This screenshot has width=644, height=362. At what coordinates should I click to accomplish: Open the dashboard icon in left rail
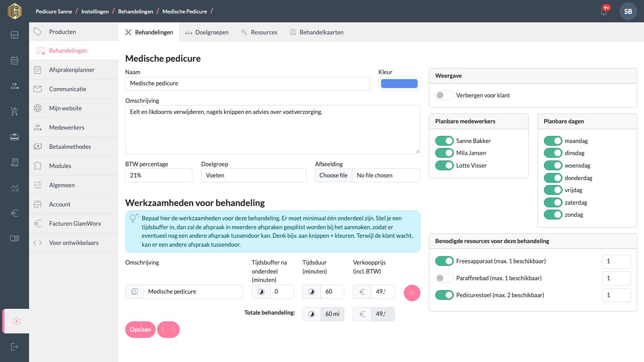pos(14,35)
